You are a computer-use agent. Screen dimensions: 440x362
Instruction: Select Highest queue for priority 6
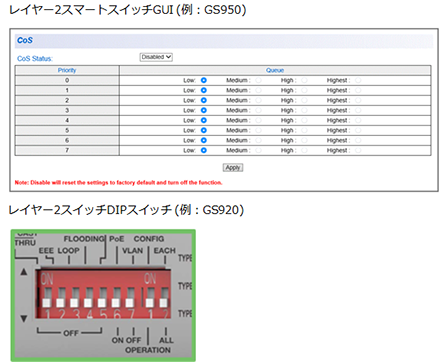[x=358, y=140]
